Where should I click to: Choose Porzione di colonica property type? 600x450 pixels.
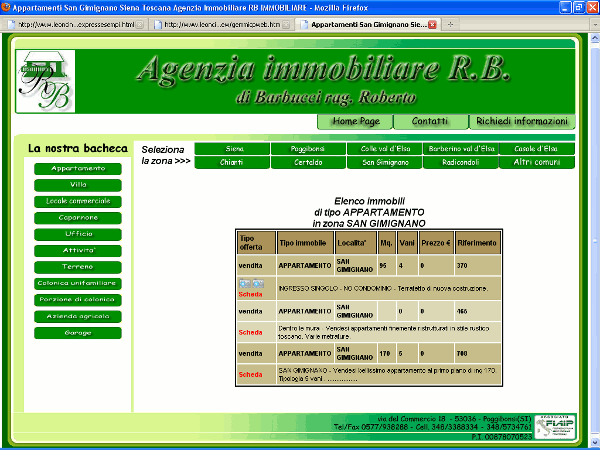pos(78,300)
